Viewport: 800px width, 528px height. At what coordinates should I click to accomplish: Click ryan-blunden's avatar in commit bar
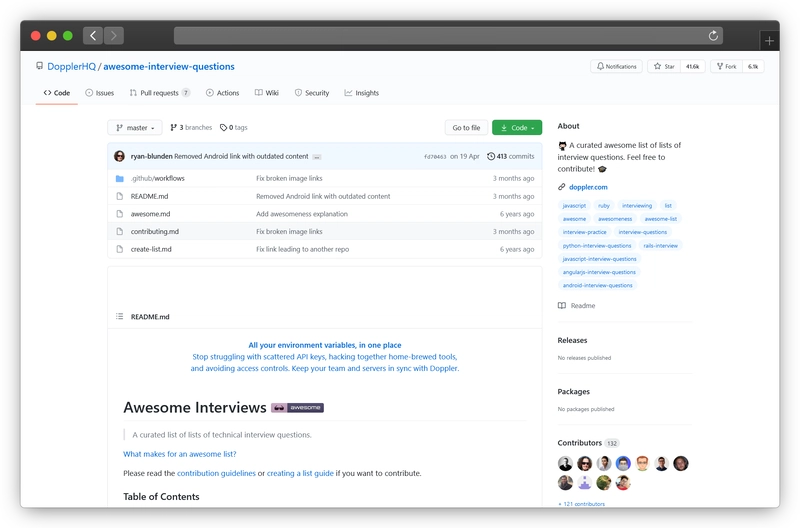[x=119, y=156]
